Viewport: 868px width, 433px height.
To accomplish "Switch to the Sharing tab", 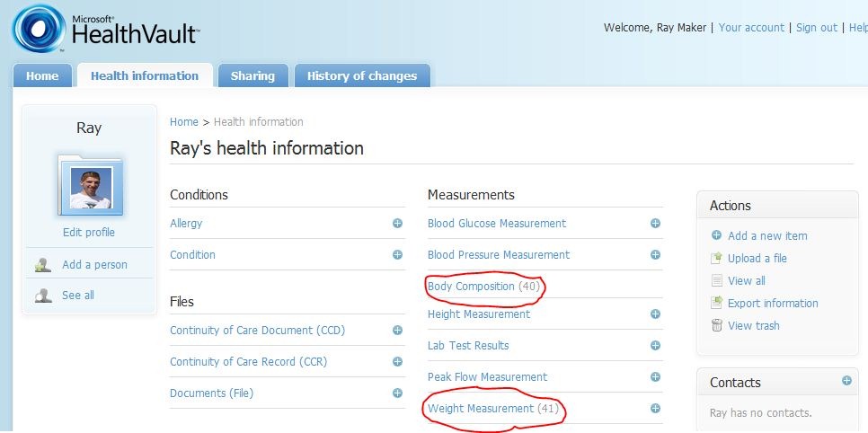I will click(x=253, y=75).
